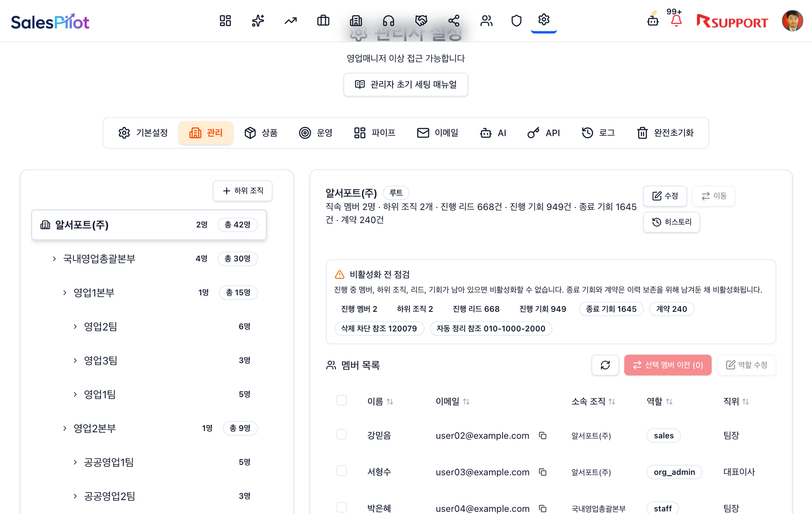Click the 하위 조직 add button

coord(242,190)
